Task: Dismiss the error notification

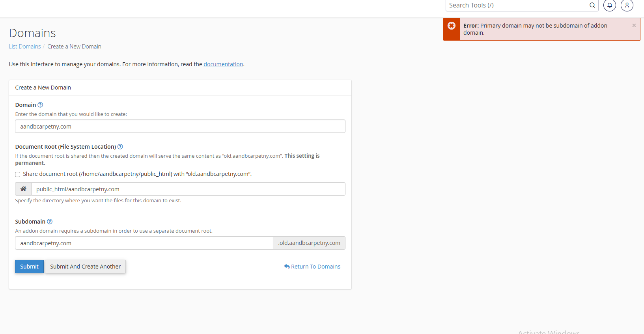Action: click(x=634, y=26)
